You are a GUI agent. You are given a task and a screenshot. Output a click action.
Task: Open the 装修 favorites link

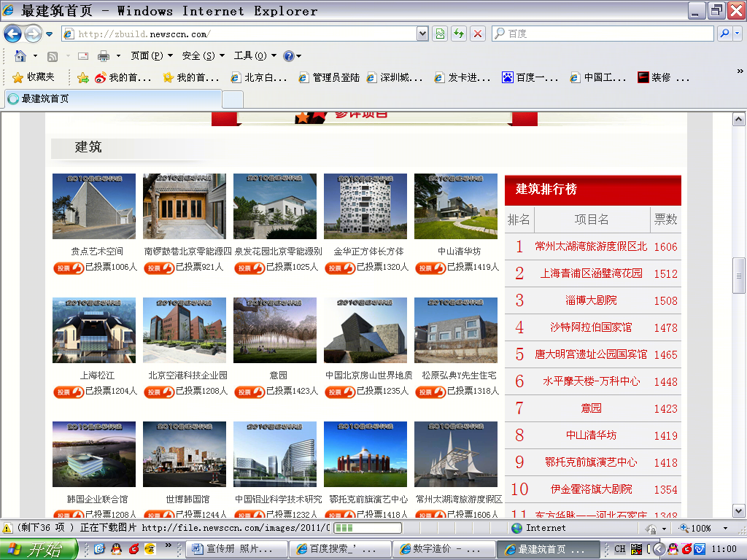coord(664,77)
